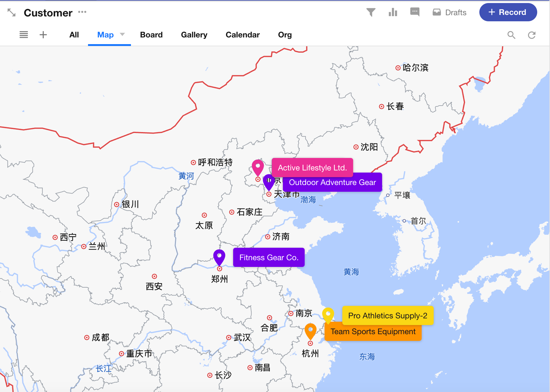Select the Fitness Gear Co. map label
Viewport: 550px width, 392px height.
pos(269,257)
